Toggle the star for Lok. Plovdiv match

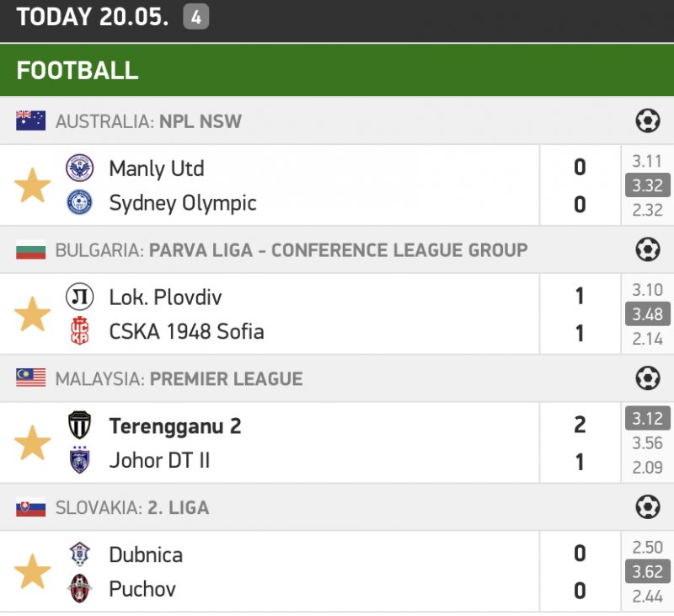coord(33,314)
